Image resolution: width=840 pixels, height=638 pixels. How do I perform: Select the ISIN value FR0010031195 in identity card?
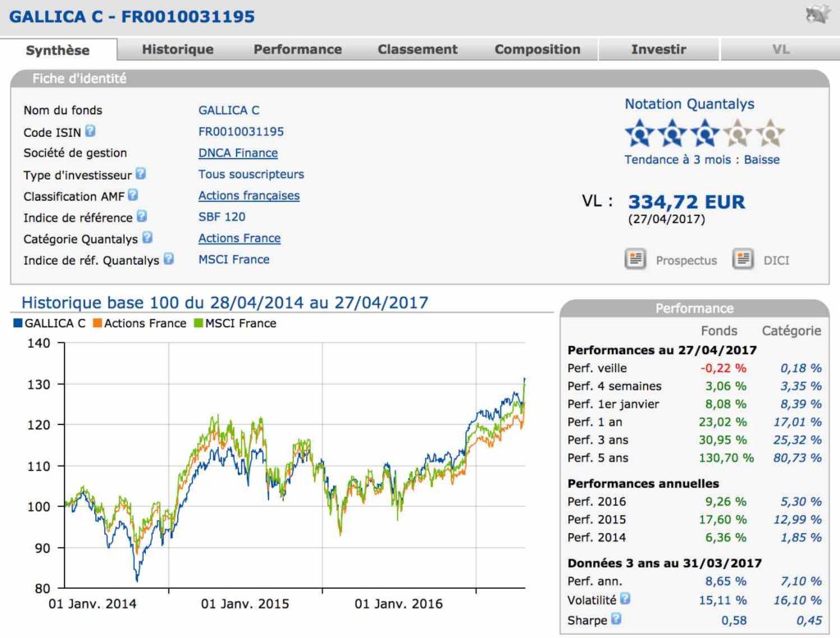pos(241,131)
